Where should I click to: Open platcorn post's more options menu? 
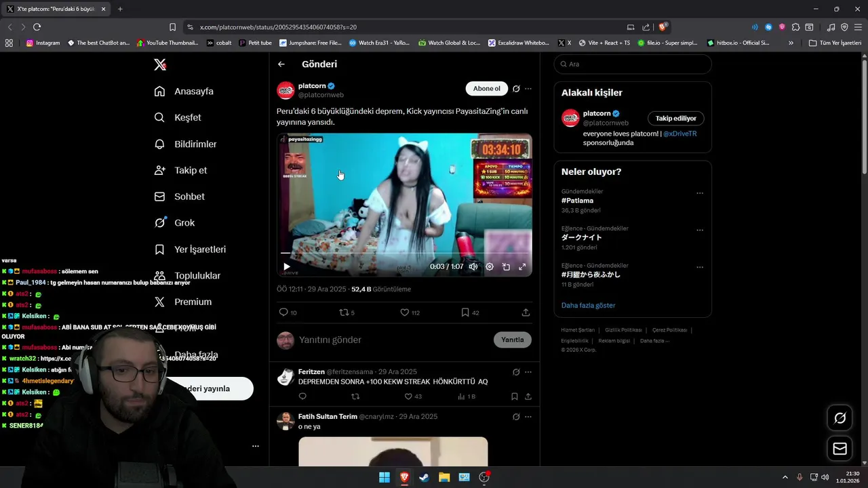tap(528, 89)
